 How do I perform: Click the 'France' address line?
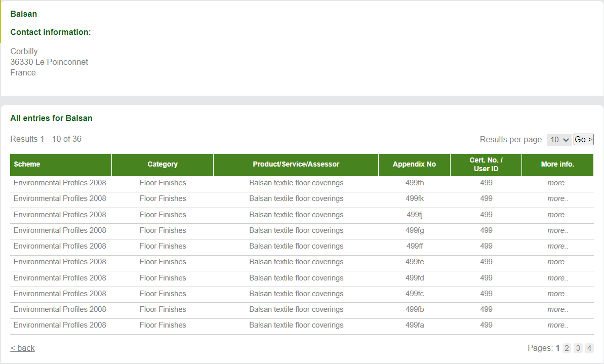(x=23, y=73)
